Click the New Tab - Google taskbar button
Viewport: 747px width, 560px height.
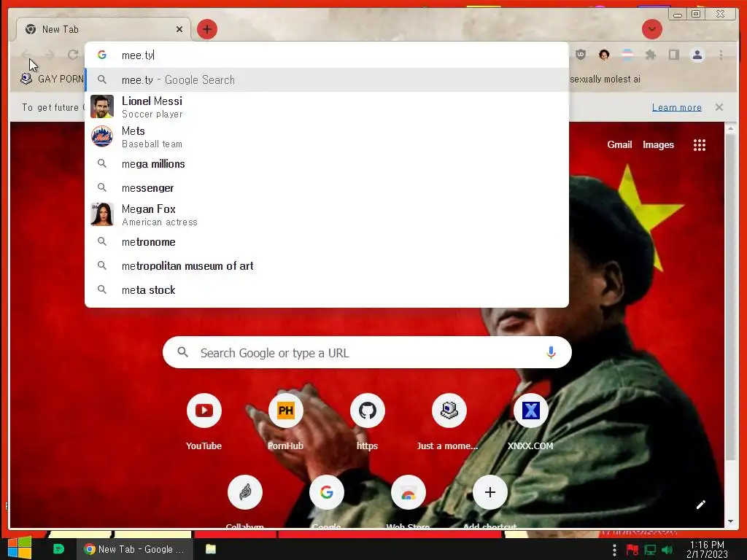pyautogui.click(x=134, y=549)
